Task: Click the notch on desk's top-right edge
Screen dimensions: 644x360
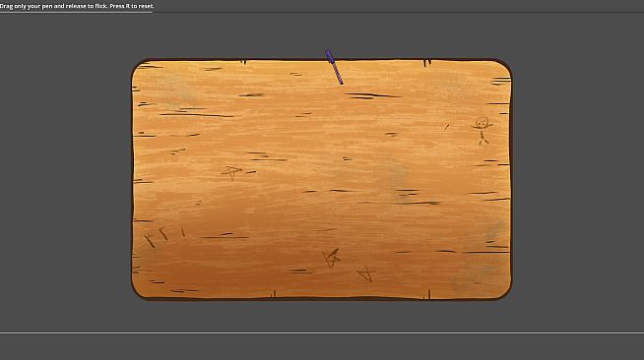Action: pos(427,63)
